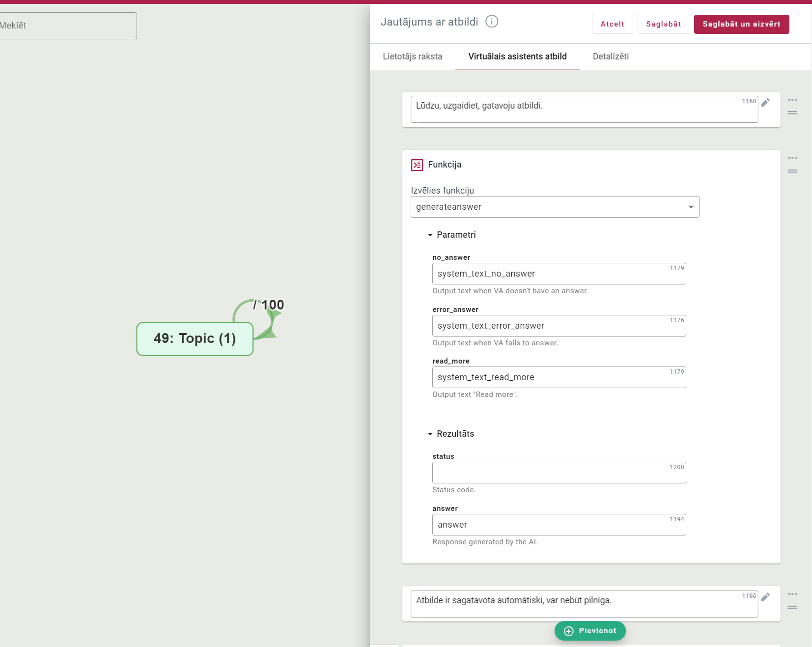Switch to Lietotājs raksta tab

point(412,56)
